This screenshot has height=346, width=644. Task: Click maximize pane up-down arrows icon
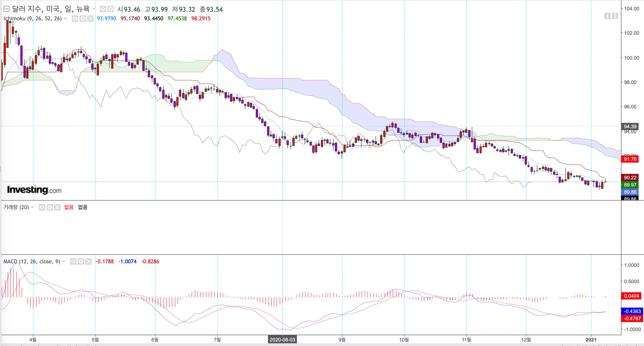[x=615, y=16]
